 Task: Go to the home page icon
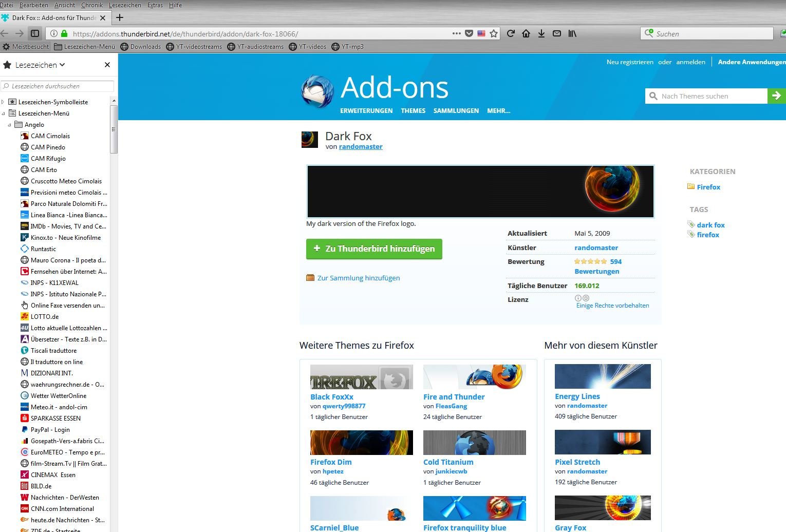click(526, 33)
